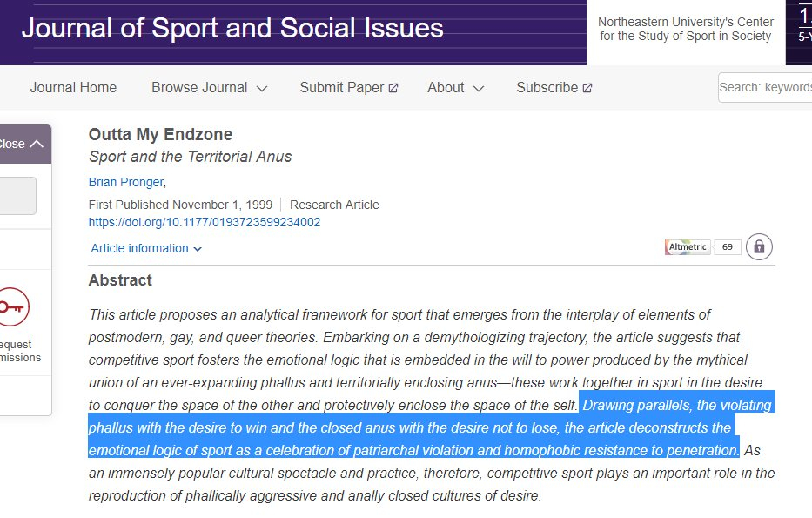Click the Journal of Sport and Social Issues title
Screen dimensions: 812x518
tap(232, 28)
